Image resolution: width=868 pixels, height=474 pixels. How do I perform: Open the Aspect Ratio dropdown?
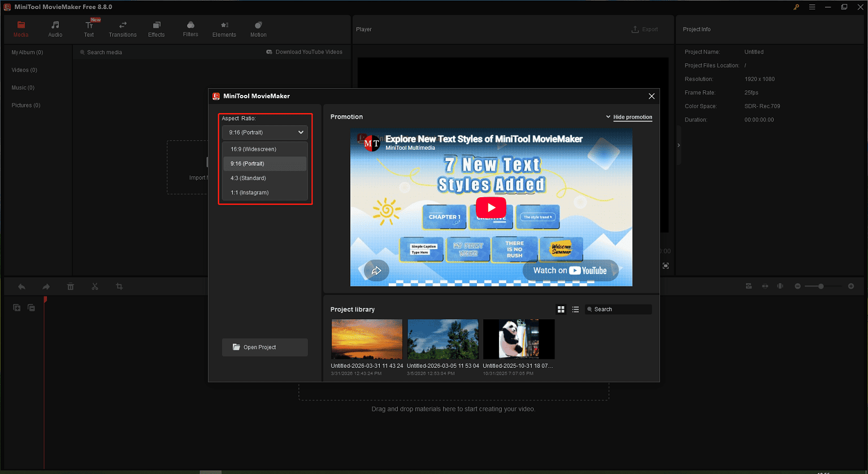(x=265, y=132)
